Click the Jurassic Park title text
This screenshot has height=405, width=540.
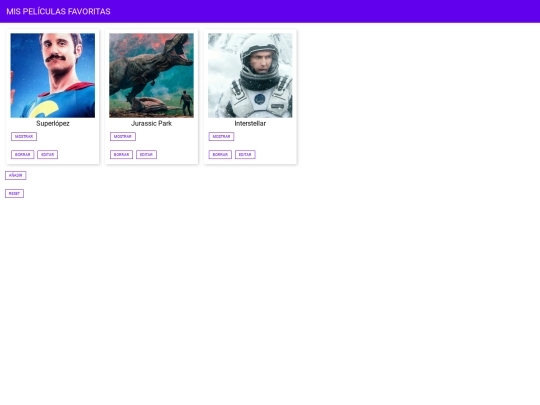(x=152, y=123)
